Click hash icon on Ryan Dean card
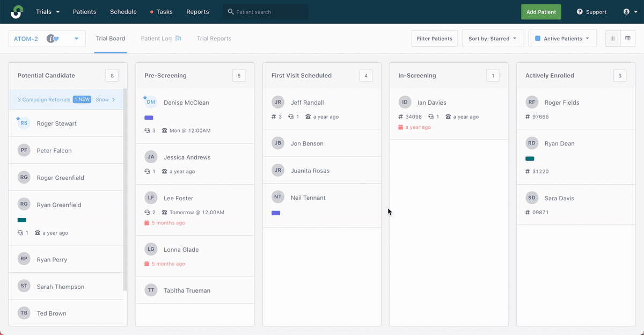The image size is (644, 335). click(528, 171)
